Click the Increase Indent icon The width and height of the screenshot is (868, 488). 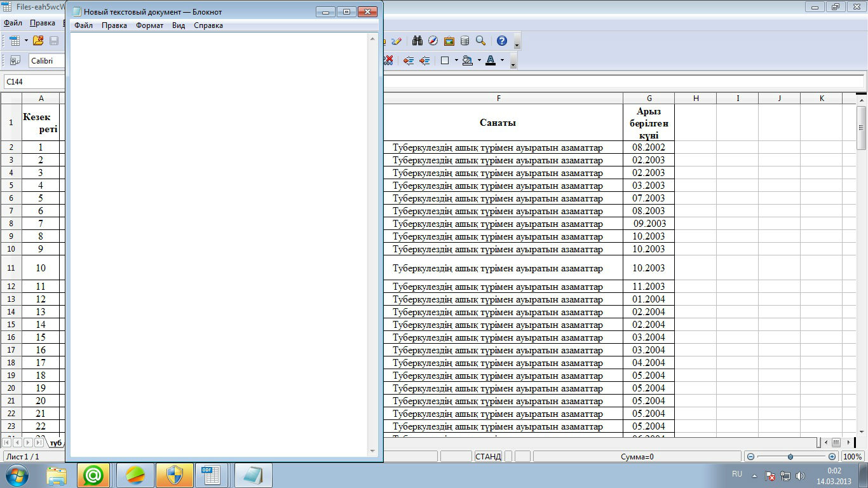[424, 60]
